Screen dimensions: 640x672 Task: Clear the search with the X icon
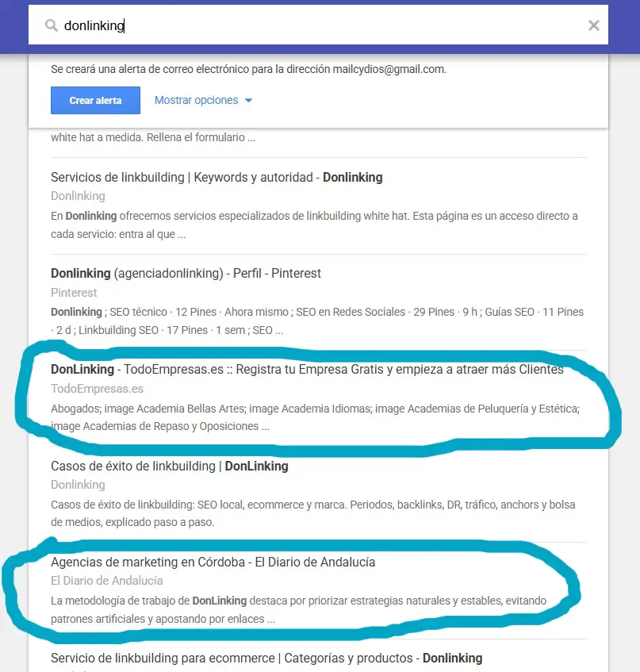[x=594, y=25]
